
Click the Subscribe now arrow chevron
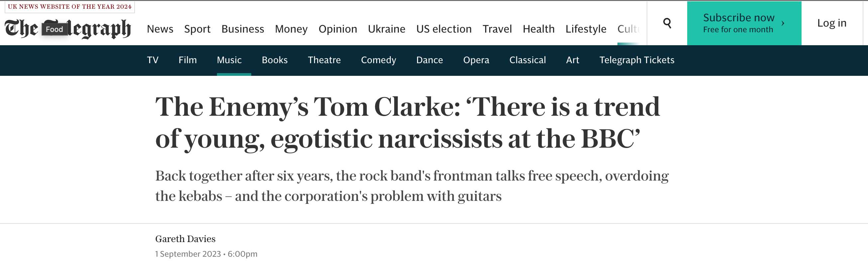click(x=783, y=23)
